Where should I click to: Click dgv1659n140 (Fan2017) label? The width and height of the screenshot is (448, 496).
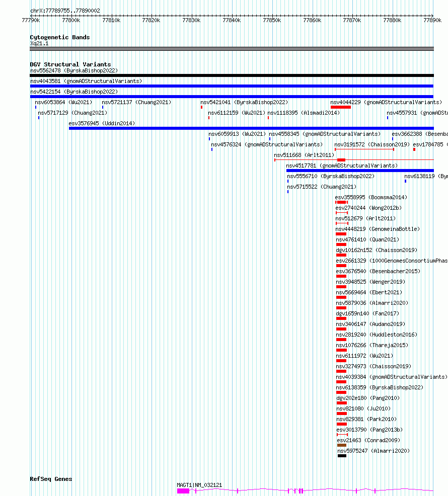[367, 313]
